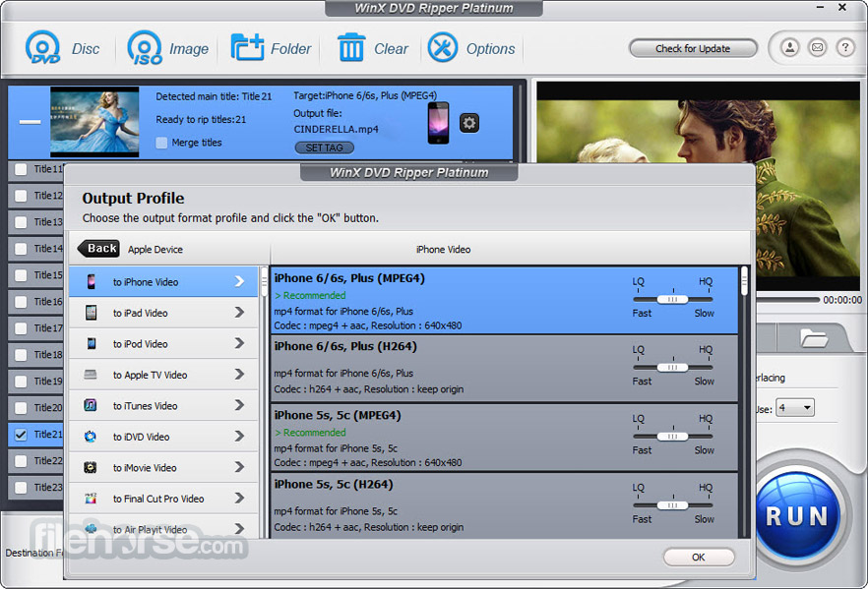Expand the to Final Cut Pro Video arrow
868x589 pixels.
(x=239, y=499)
